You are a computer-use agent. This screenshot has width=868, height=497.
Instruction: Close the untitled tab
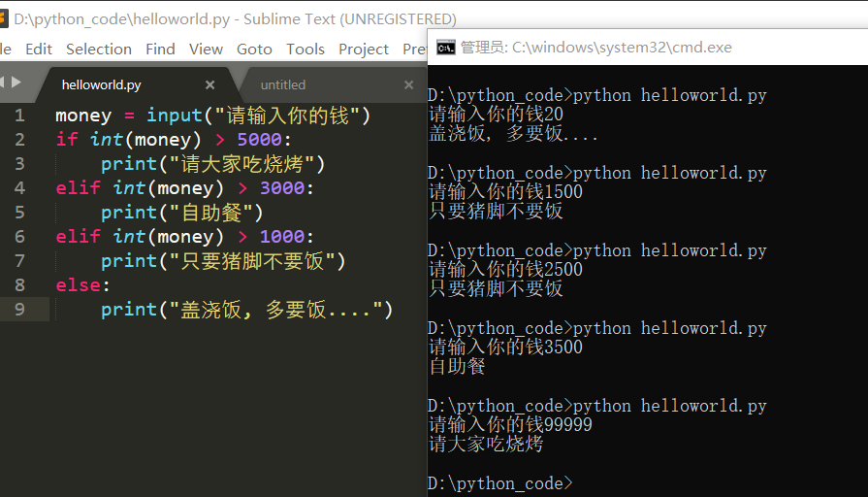point(408,84)
